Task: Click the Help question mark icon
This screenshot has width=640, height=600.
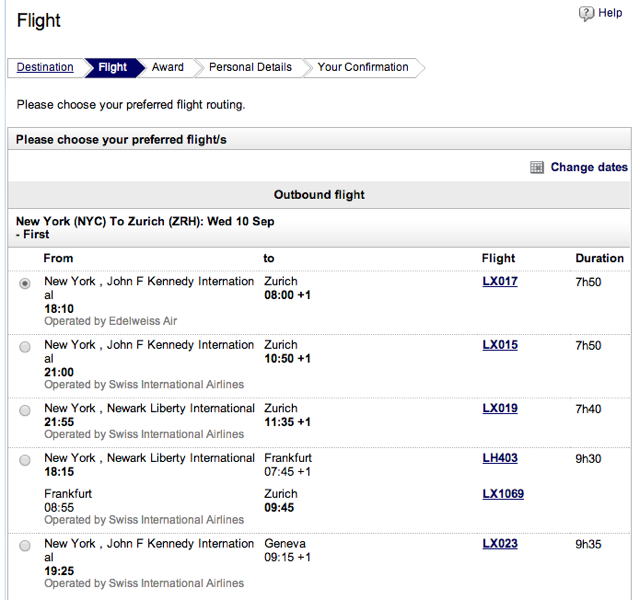Action: 586,13
